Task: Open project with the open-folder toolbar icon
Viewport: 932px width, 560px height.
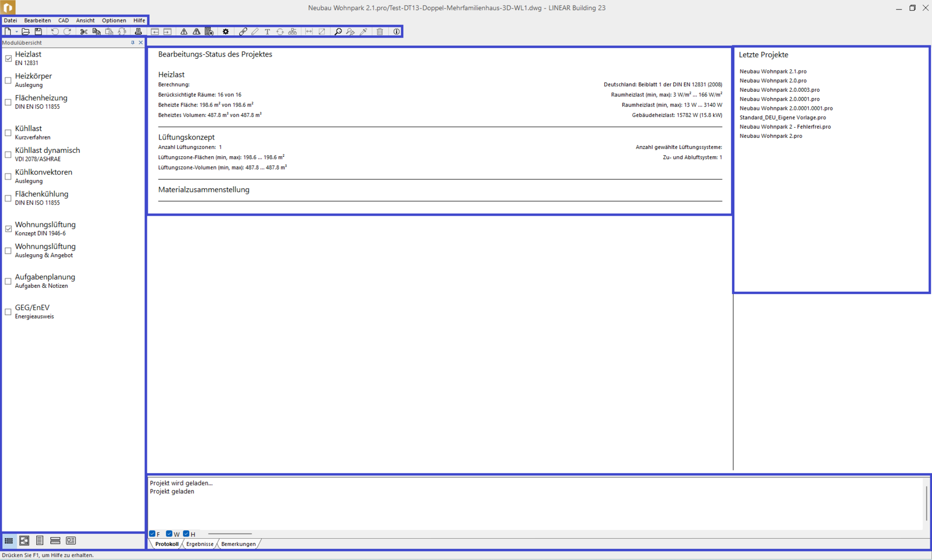Action: point(26,32)
